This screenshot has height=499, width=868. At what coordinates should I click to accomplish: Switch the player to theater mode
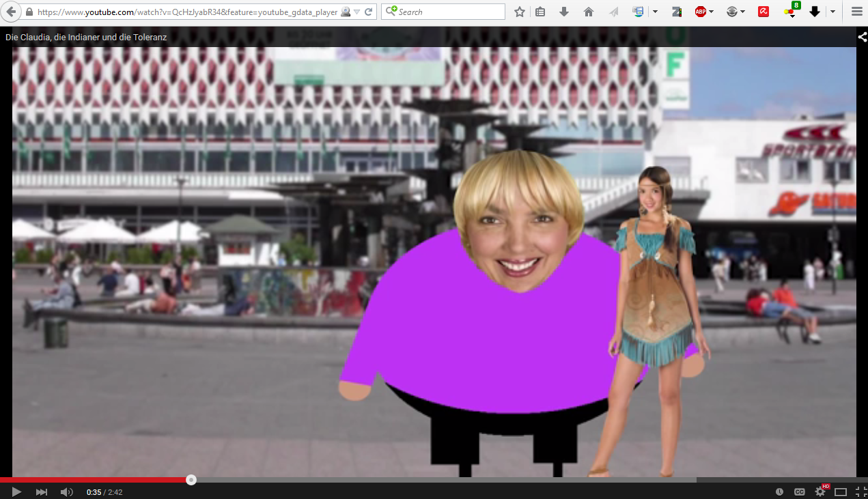coord(841,491)
